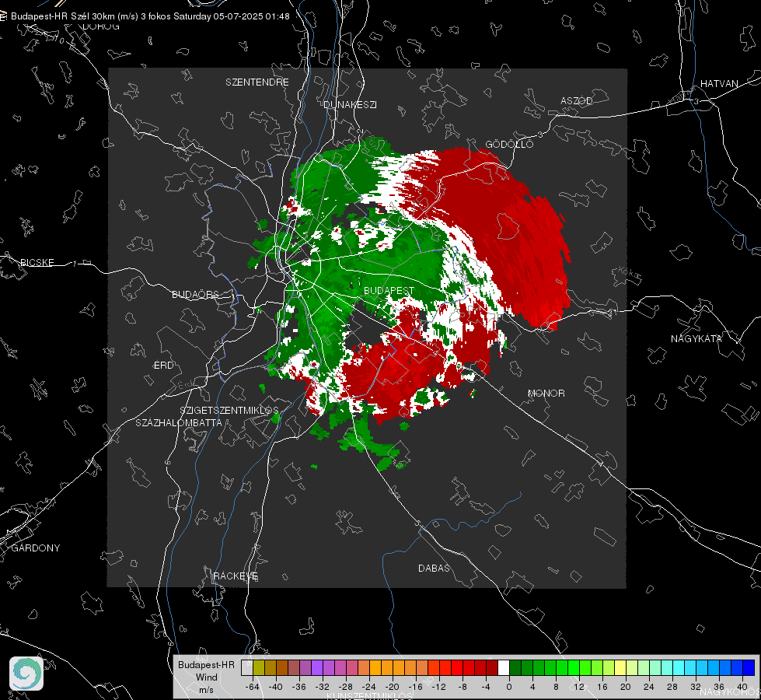Click the ASZOD town label
Screen dimensions: 761x700
(x=577, y=100)
